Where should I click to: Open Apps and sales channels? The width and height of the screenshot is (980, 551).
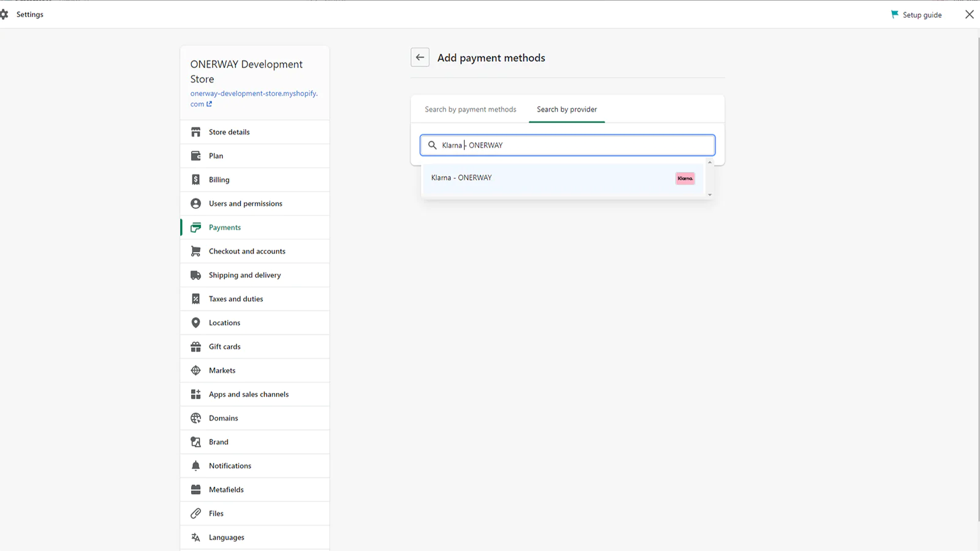[x=255, y=395]
